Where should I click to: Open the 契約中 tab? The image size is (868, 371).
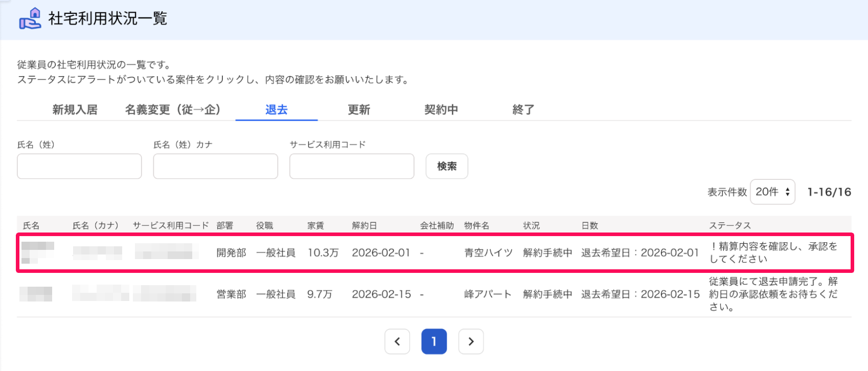[441, 109]
